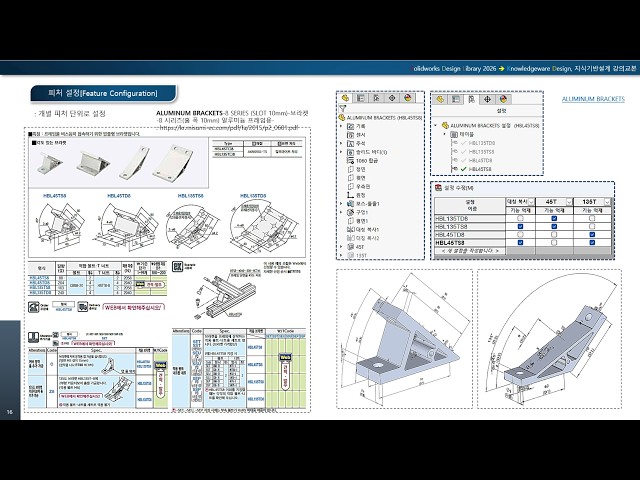Open the 45T column dropdown arrow
This screenshot has width=640, height=480.
tap(569, 202)
